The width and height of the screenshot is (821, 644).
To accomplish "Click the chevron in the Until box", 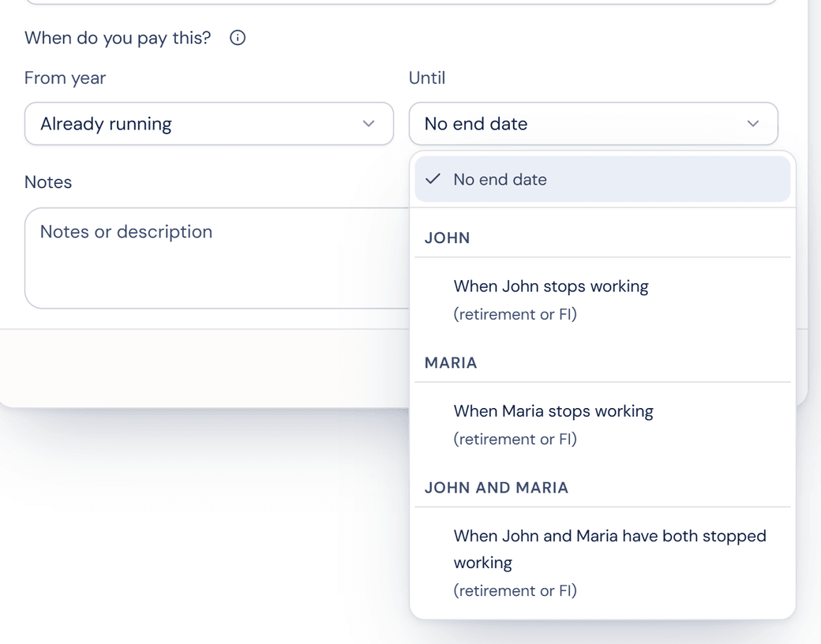I will [x=753, y=124].
